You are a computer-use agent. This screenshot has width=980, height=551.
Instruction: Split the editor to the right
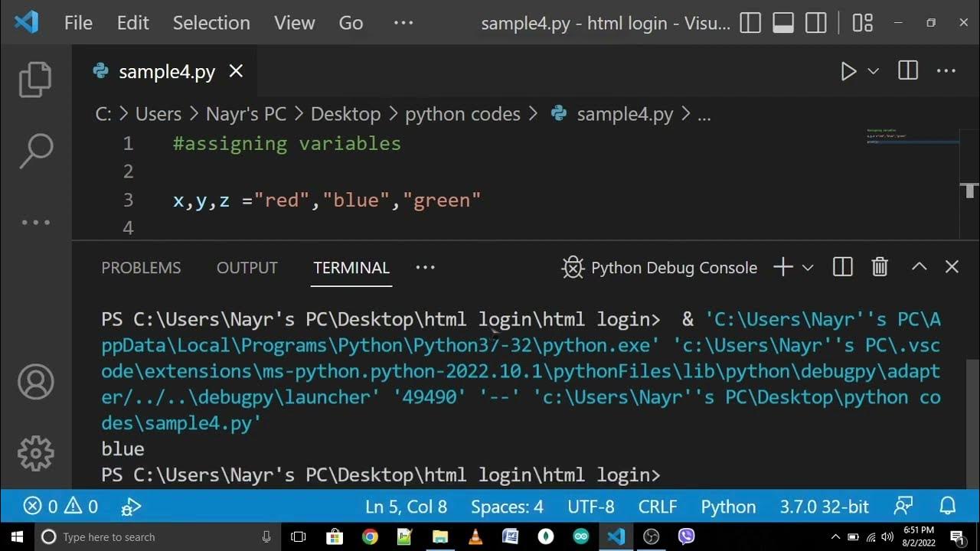(908, 71)
